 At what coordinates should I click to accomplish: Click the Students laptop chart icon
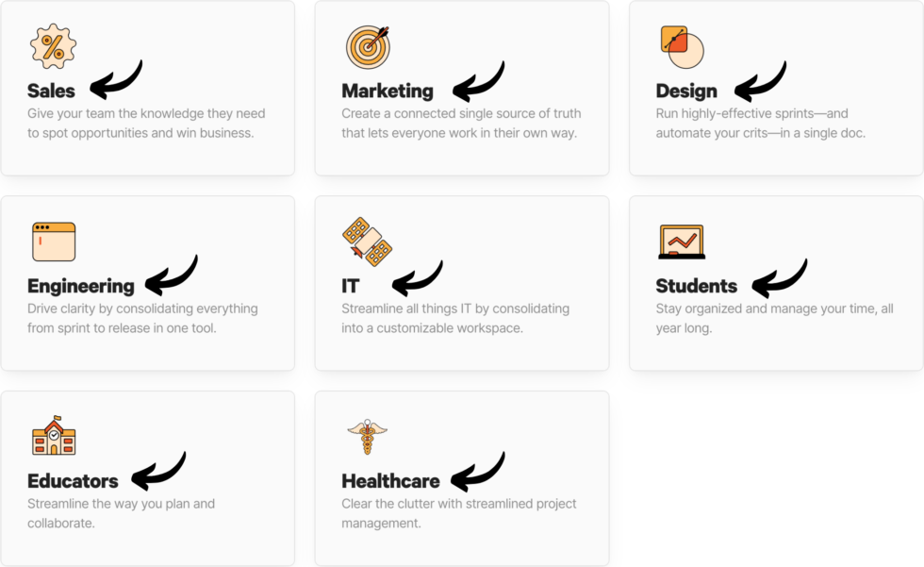pyautogui.click(x=682, y=242)
